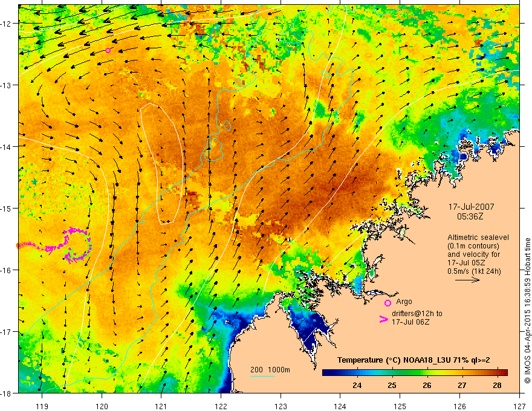Click the 0.5m/s velocity scale arrow
The height and width of the screenshot is (411, 532).
pos(467,280)
